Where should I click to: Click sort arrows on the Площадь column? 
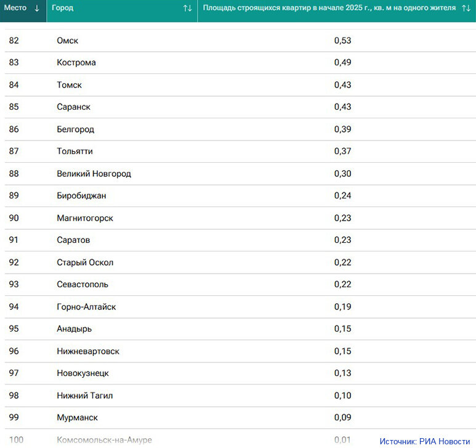(466, 8)
